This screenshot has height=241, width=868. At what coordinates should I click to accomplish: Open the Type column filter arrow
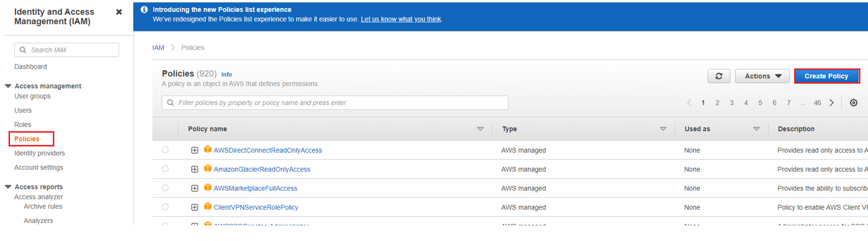coord(663,129)
